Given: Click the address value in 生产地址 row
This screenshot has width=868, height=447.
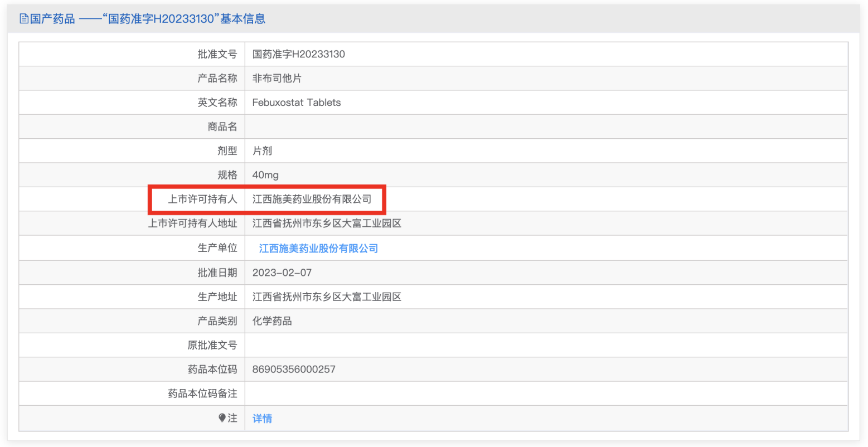Looking at the screenshot, I should (327, 297).
